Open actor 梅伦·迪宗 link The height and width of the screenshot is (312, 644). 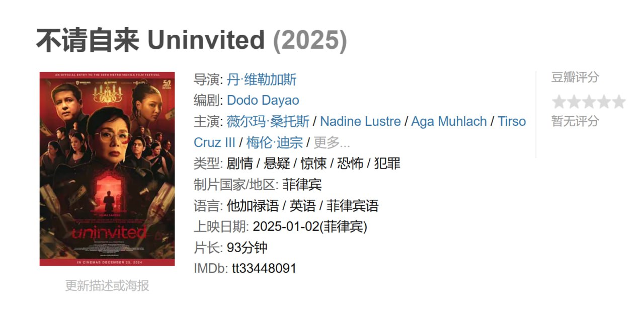[274, 142]
